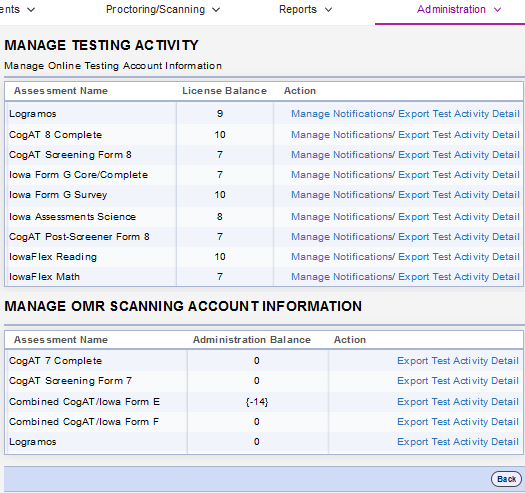Expand the Reports dropdown chevron

click(328, 10)
